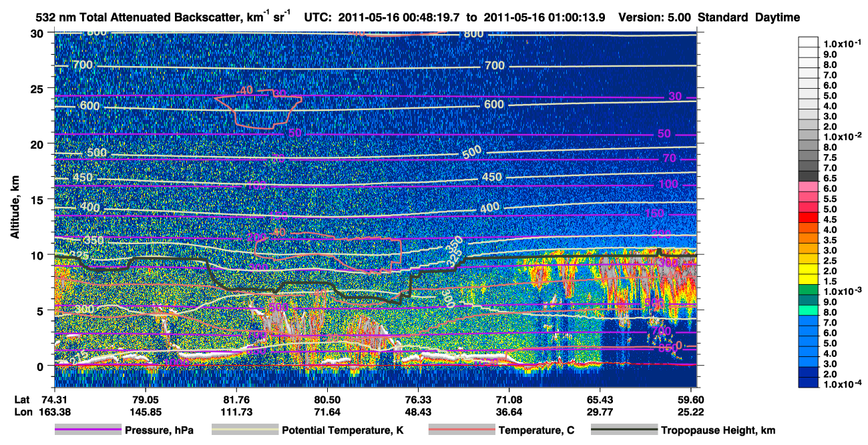Click the -40 temperature contour label near 25 km
868x445 pixels.
[x=245, y=90]
